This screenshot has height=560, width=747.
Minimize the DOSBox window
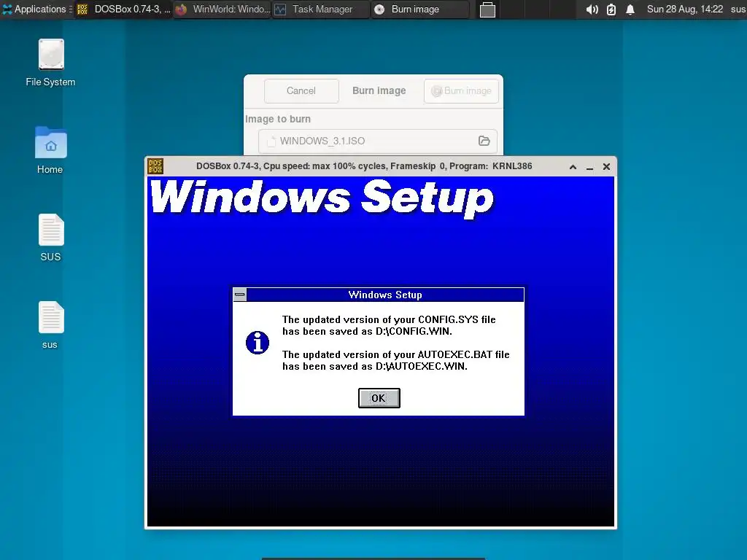pyautogui.click(x=589, y=167)
